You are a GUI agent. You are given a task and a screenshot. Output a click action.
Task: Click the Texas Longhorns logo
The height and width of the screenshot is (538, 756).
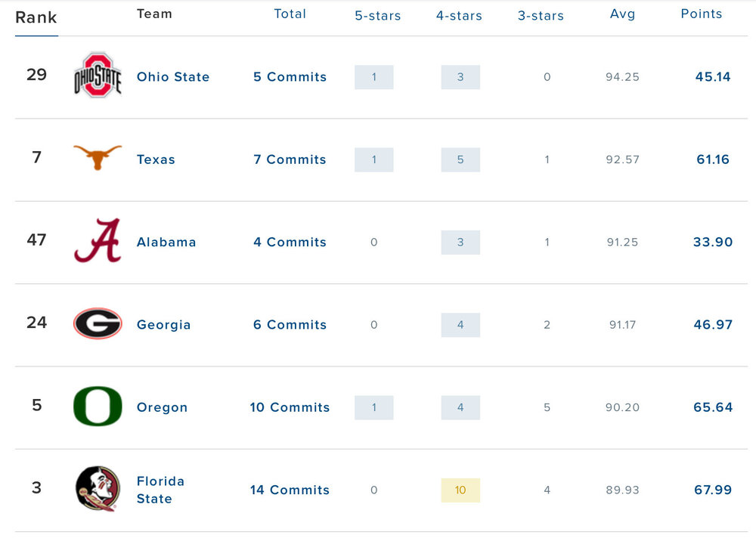point(98,157)
